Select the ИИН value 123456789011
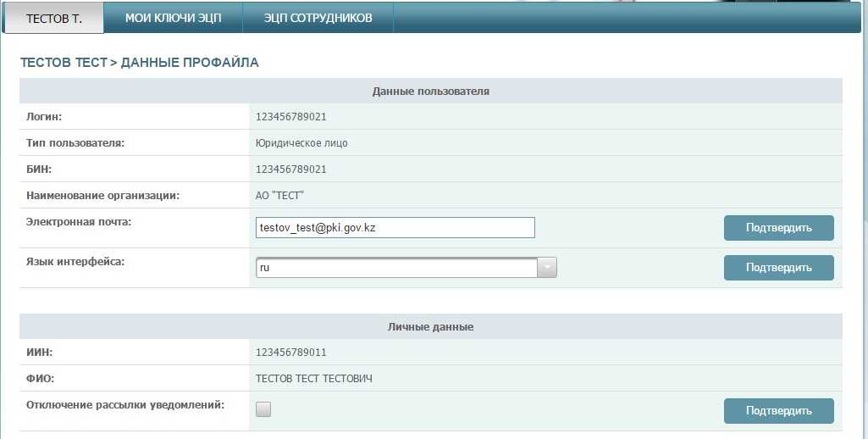 coord(290,353)
